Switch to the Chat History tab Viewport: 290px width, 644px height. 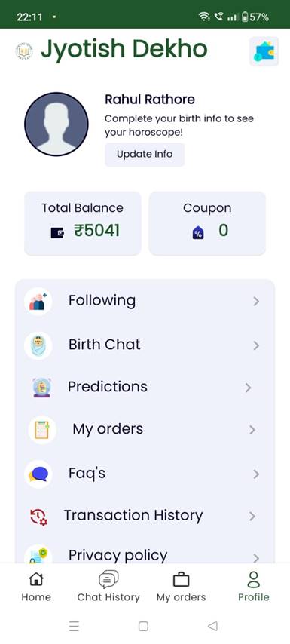[x=108, y=587]
